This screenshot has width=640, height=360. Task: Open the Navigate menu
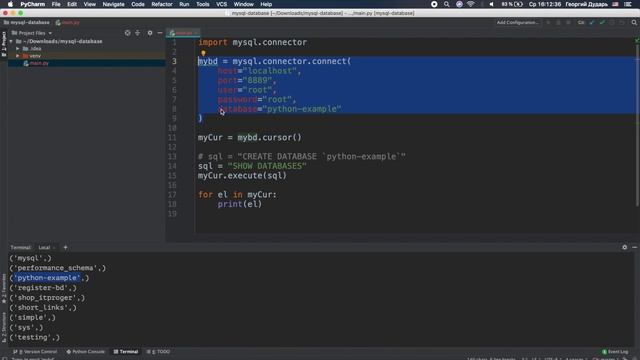tap(113, 4)
